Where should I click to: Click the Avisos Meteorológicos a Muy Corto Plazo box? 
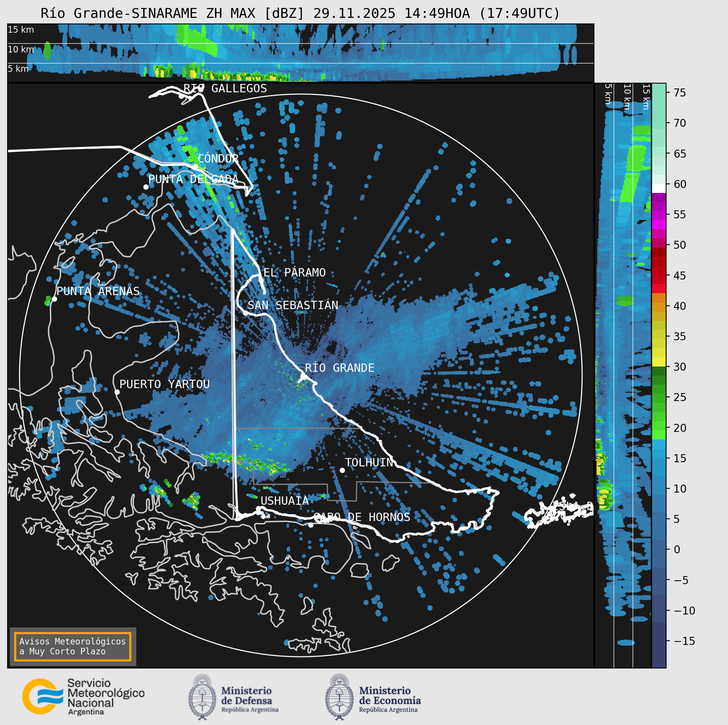pos(73,646)
